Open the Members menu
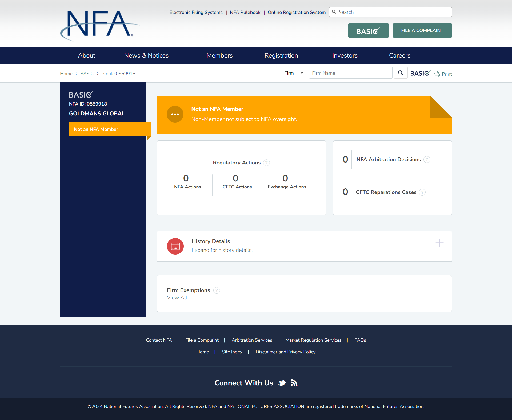The height and width of the screenshot is (420, 512). (219, 55)
